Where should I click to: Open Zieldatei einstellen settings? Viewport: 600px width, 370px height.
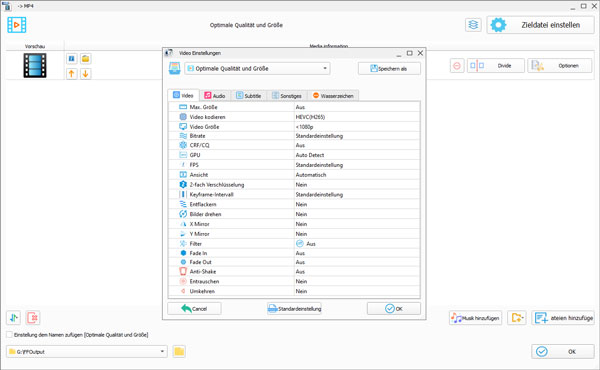540,25
